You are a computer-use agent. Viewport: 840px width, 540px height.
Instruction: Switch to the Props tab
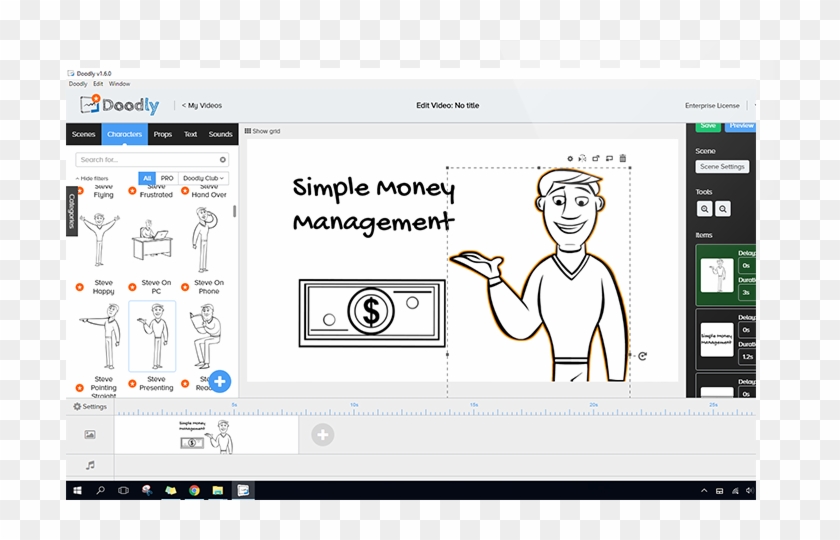tap(163, 134)
